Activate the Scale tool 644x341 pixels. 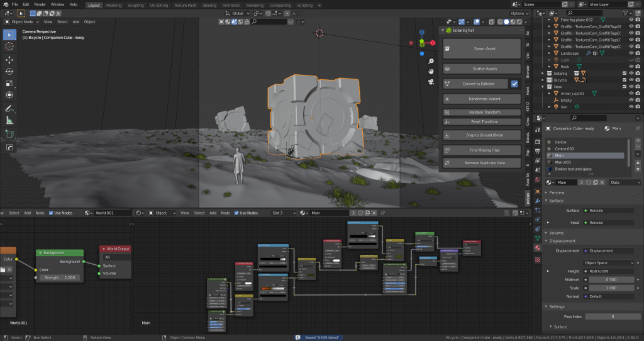9,83
